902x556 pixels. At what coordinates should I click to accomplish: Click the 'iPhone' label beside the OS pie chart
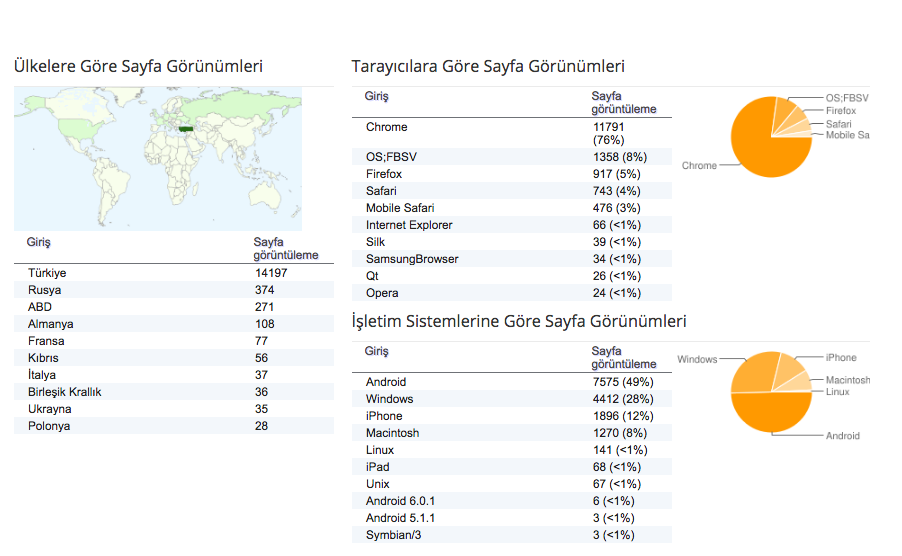point(841,358)
